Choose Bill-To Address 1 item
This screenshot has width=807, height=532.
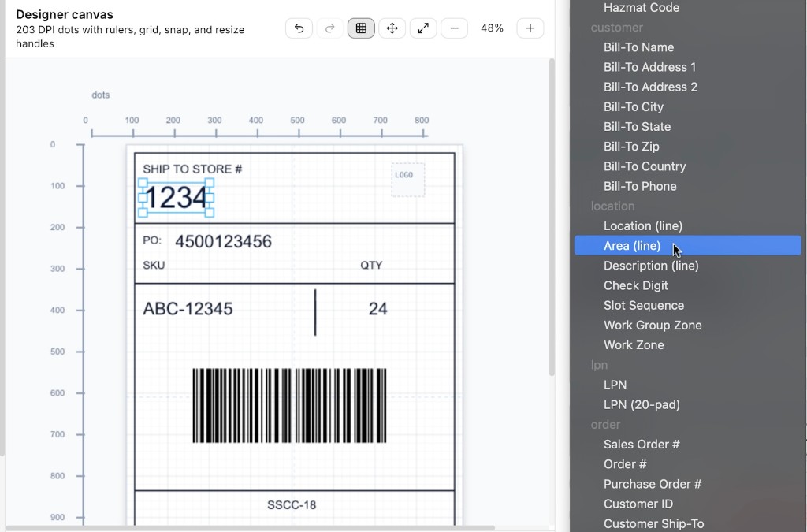(x=687, y=68)
